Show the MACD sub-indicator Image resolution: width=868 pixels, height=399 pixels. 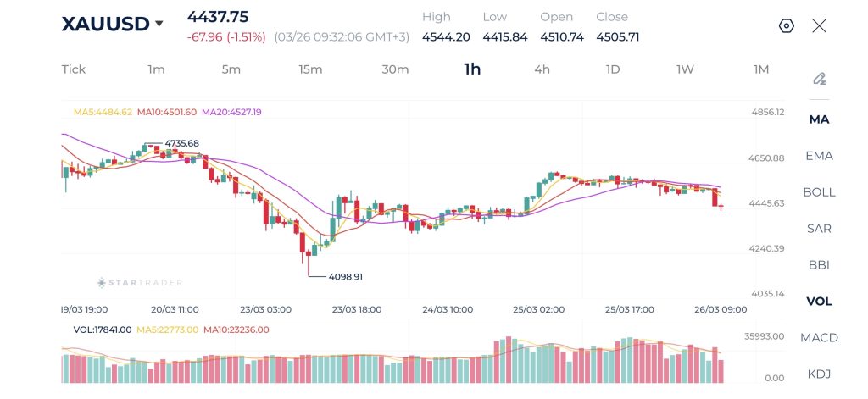tap(819, 338)
